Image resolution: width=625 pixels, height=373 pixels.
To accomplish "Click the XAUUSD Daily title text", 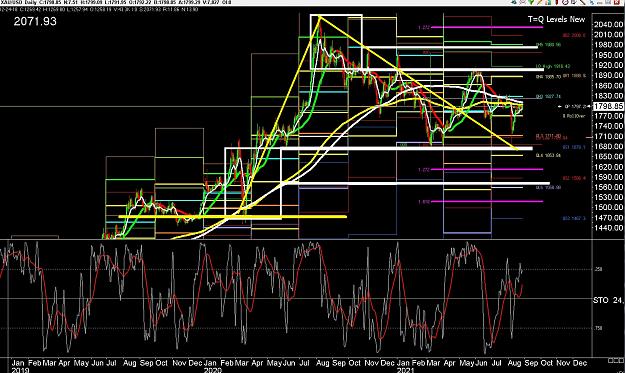I will point(18,2).
